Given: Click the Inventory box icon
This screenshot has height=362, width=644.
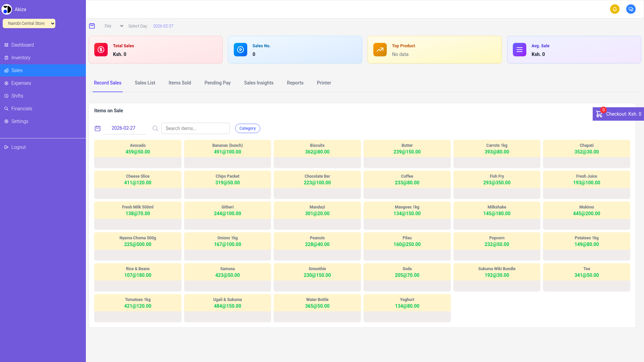Looking at the screenshot, I should tap(6, 58).
